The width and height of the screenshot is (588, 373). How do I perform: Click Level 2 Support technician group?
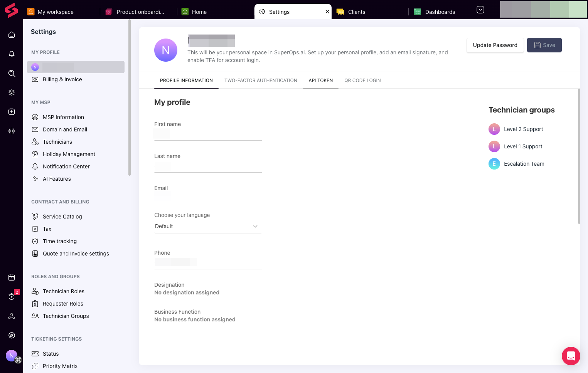point(516,129)
